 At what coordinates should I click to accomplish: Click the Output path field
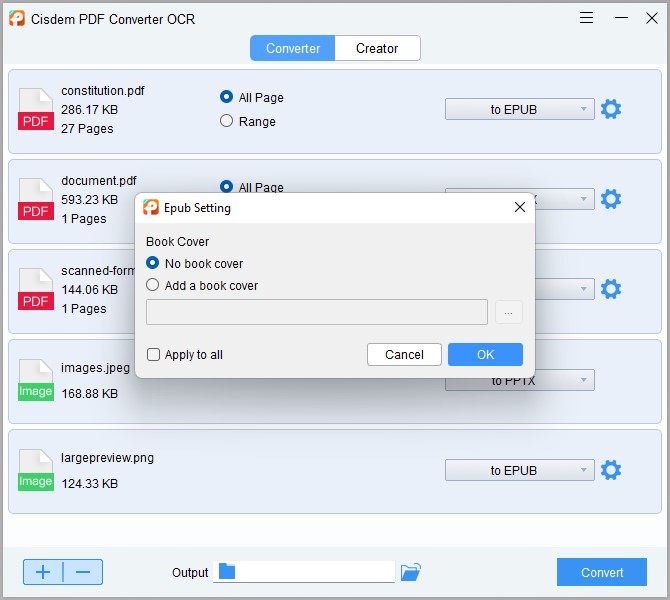(304, 572)
